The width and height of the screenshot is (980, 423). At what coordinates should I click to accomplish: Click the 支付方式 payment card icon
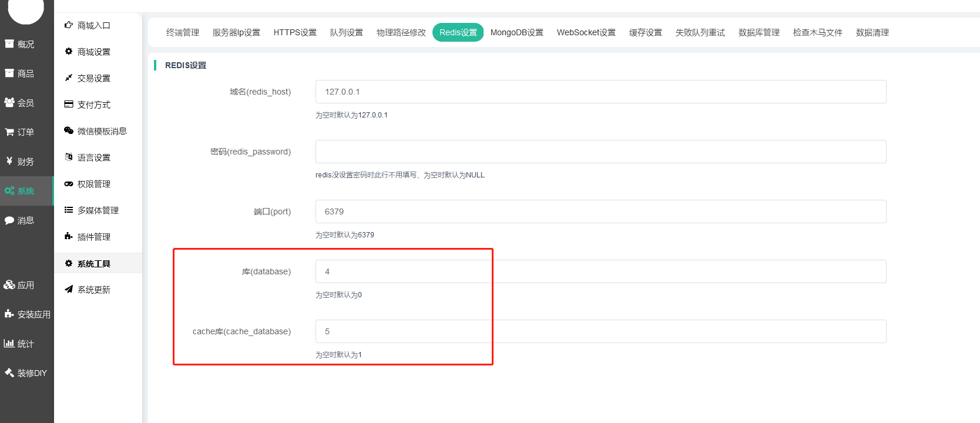coord(69,105)
